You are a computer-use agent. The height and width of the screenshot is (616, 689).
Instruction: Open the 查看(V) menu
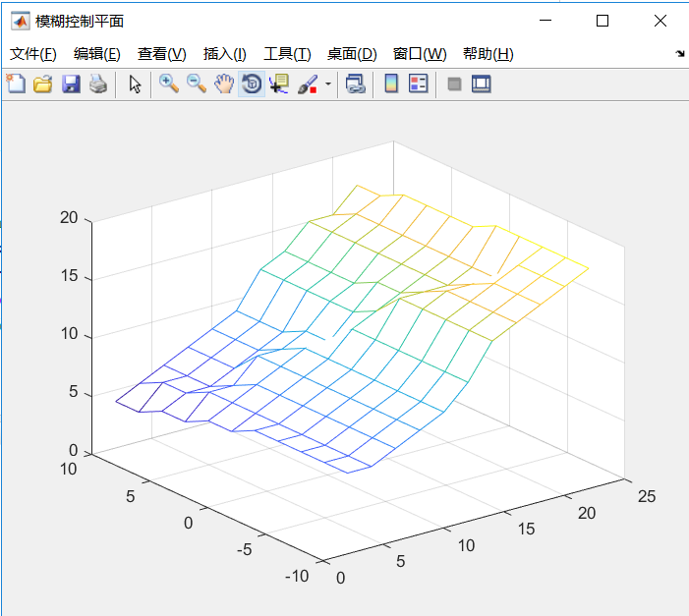tap(162, 54)
